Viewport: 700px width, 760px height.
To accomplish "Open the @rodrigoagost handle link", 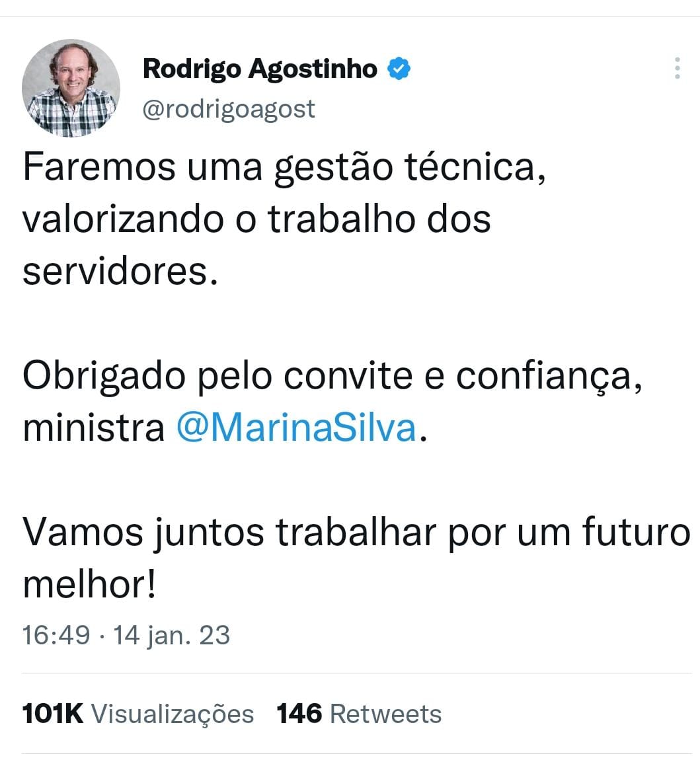I will [229, 108].
